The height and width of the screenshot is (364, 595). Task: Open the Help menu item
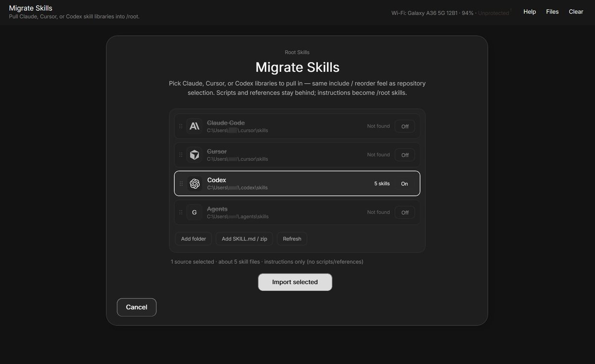coord(530,11)
